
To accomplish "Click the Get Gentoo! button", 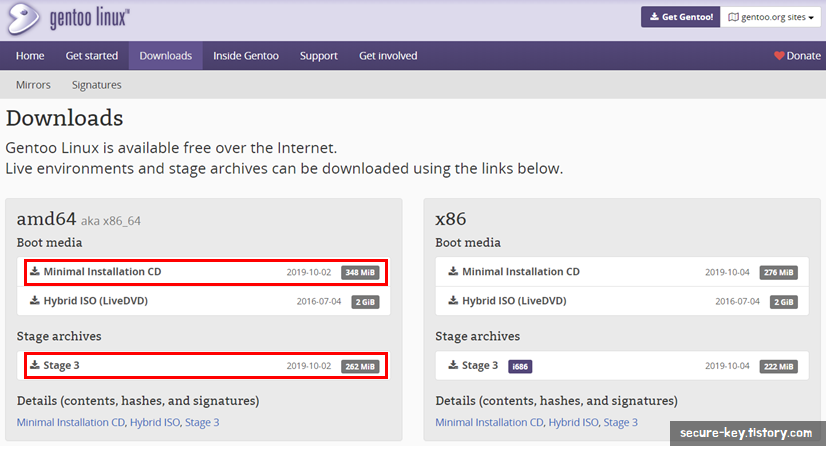I will 681,17.
